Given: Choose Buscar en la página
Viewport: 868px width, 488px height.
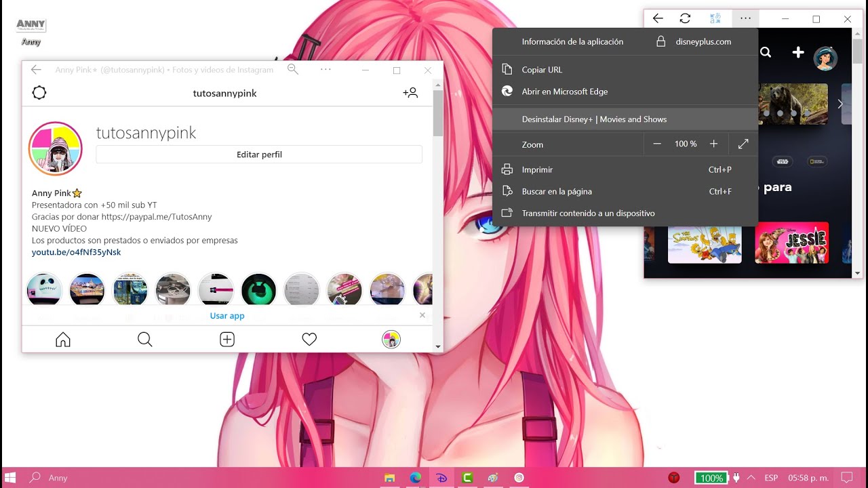Looking at the screenshot, I should point(625,191).
